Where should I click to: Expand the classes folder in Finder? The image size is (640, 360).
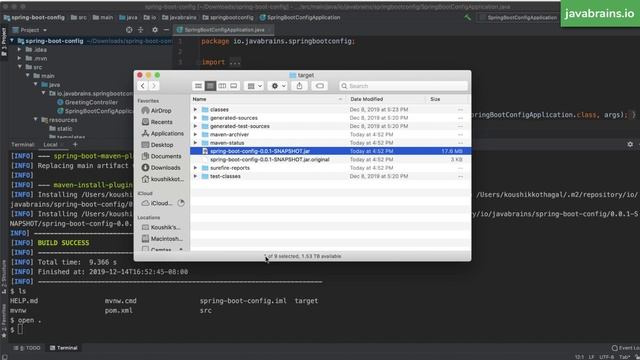[195, 109]
